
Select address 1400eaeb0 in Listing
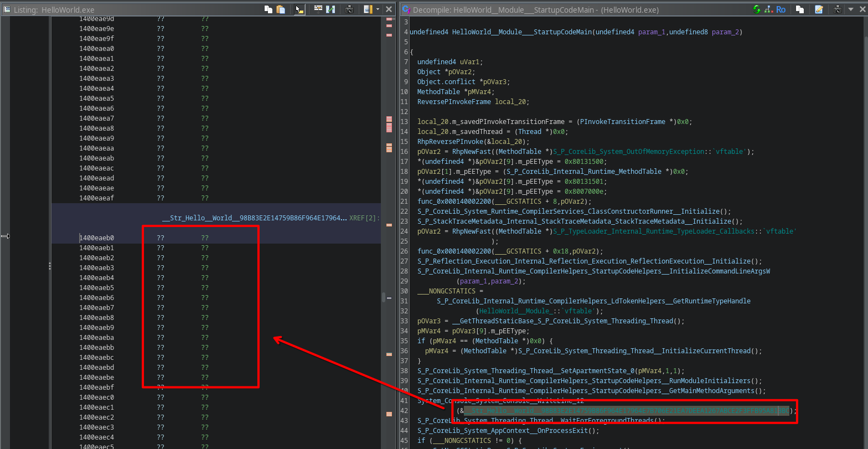[96, 238]
